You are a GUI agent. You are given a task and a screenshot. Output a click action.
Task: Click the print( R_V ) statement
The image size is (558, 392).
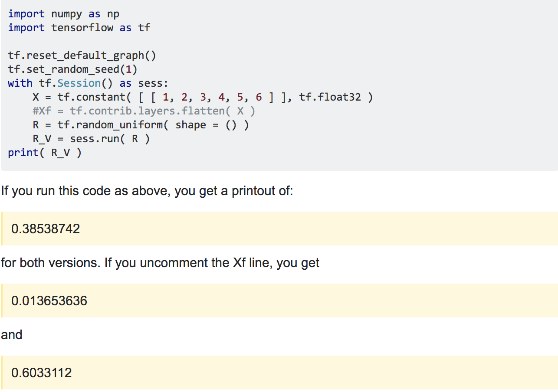click(45, 153)
